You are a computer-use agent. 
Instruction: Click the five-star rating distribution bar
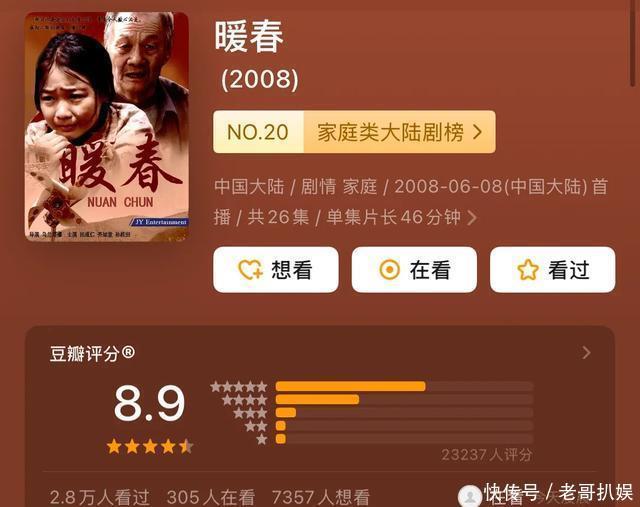tap(404, 386)
